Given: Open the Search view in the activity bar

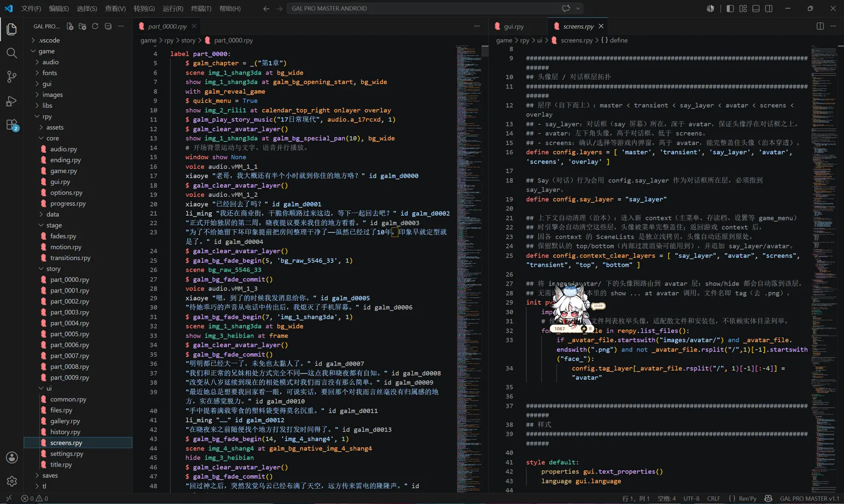Looking at the screenshot, I should (x=12, y=53).
